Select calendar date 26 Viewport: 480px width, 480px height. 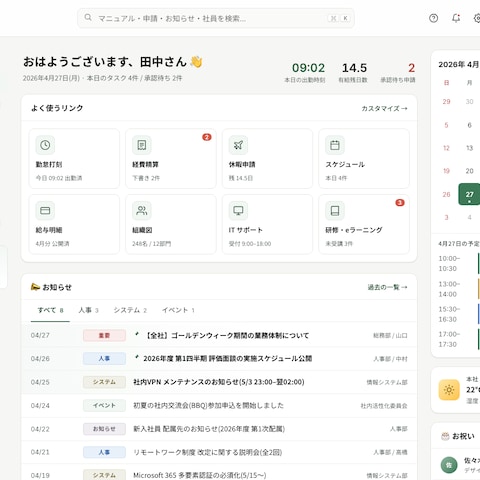coord(446,194)
